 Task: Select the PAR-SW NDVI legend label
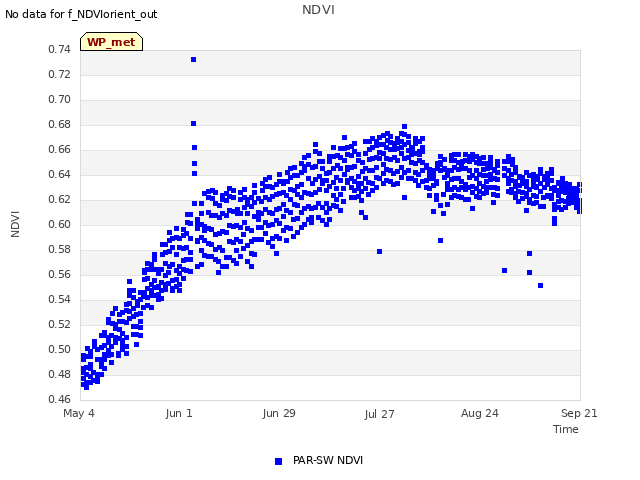328,460
